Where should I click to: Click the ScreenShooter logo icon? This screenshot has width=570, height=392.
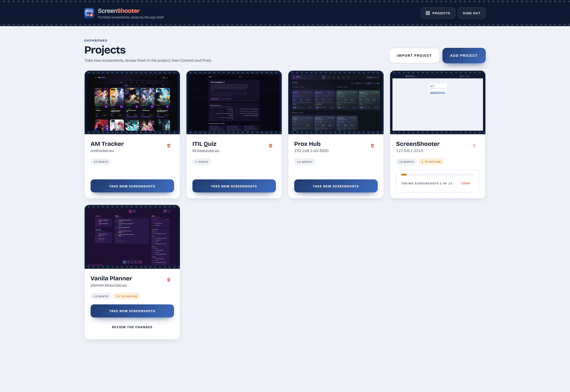[89, 13]
